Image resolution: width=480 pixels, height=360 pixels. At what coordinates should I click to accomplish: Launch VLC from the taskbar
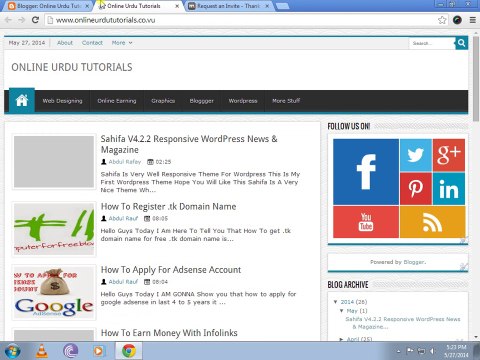pos(42,351)
